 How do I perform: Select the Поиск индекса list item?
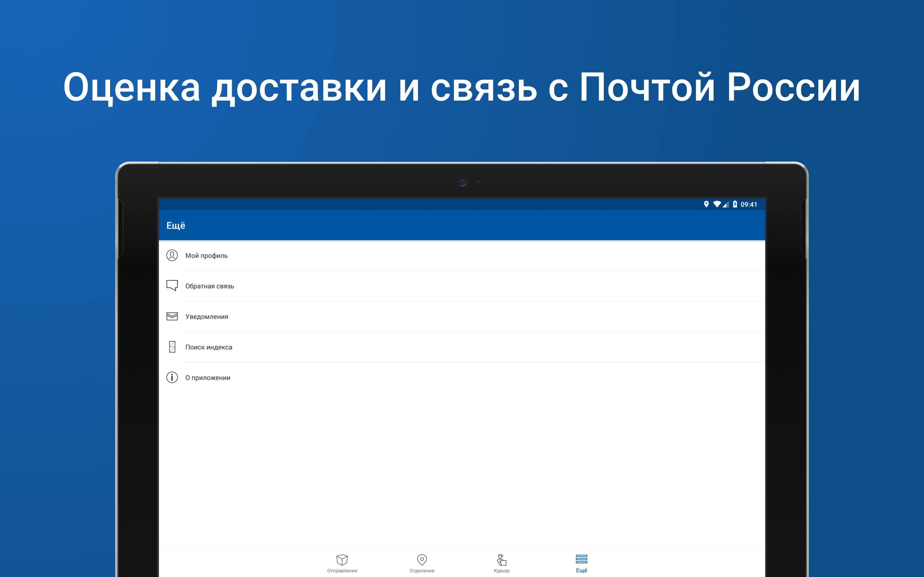462,347
